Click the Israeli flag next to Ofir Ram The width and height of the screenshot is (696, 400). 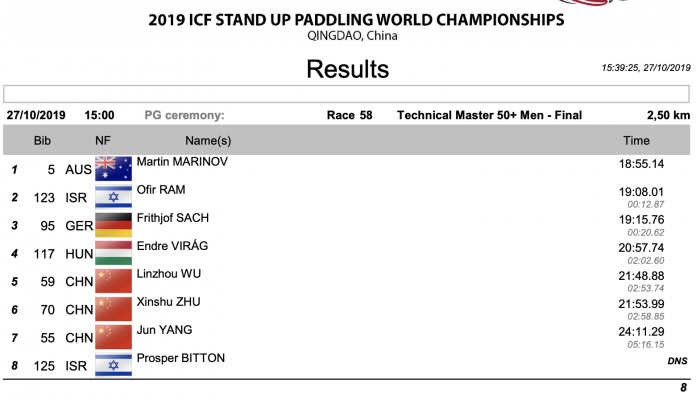click(x=113, y=196)
